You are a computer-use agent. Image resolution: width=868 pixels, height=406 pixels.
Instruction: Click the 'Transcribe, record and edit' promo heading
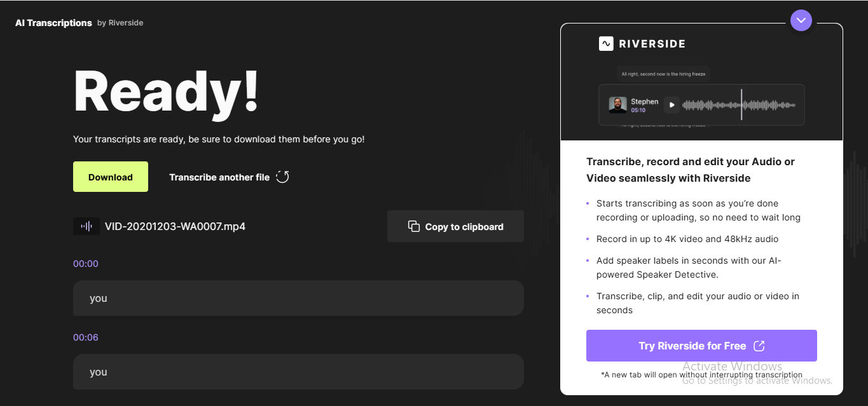(x=691, y=170)
